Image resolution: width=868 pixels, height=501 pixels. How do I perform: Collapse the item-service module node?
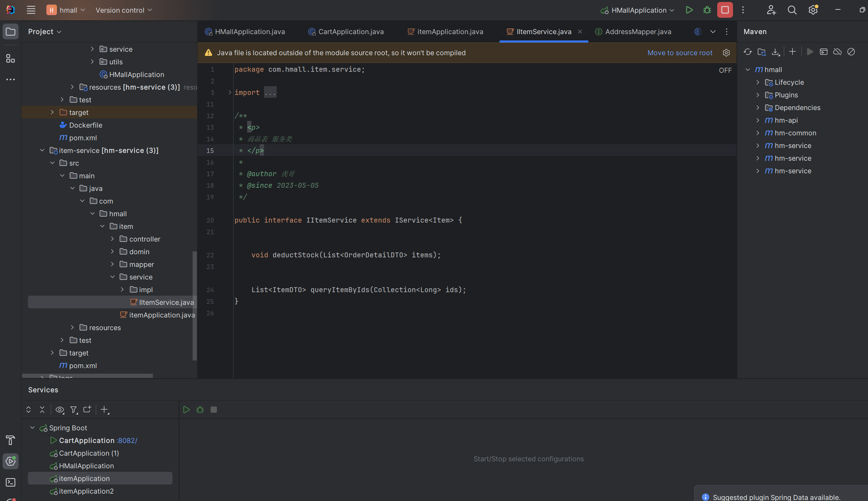(x=42, y=150)
